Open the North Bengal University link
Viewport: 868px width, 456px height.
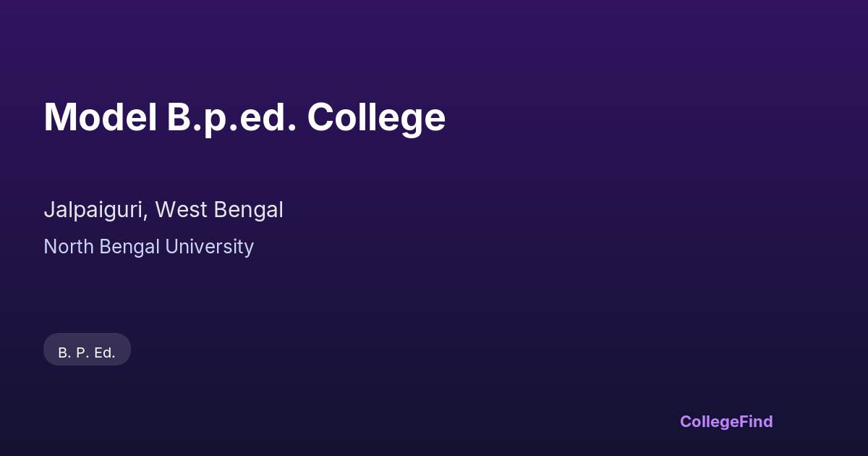pyautogui.click(x=148, y=247)
